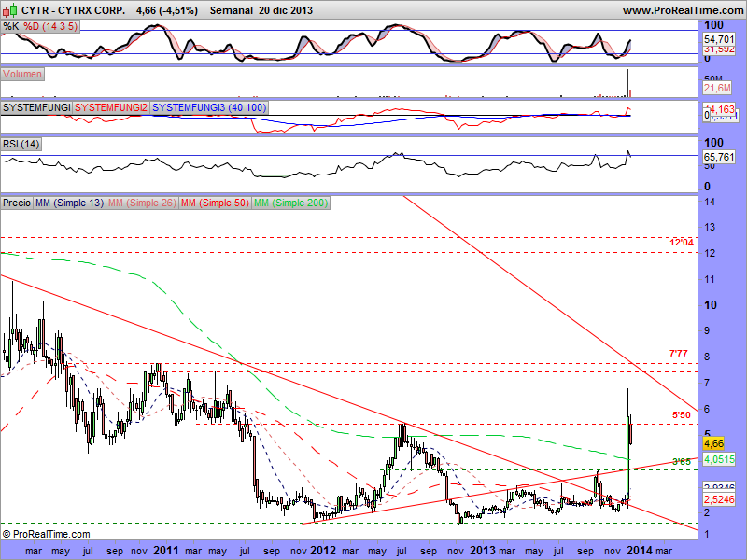The height and width of the screenshot is (560, 747).
Task: Open the %D (14 3 5) indicator label
Action: [50, 26]
